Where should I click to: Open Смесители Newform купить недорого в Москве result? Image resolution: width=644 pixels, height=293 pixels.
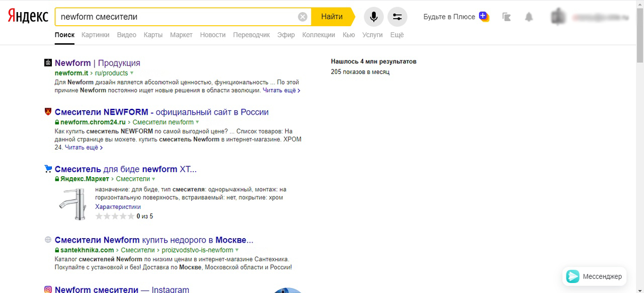click(x=154, y=240)
